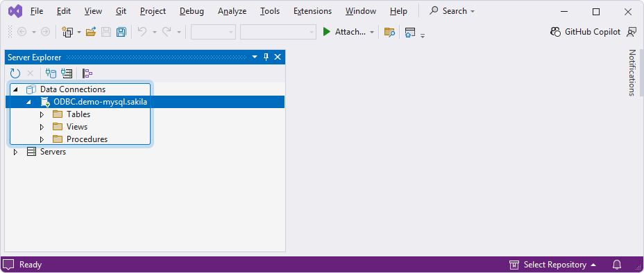
Task: Click the Navigate Backward arrow icon
Action: (x=22, y=32)
